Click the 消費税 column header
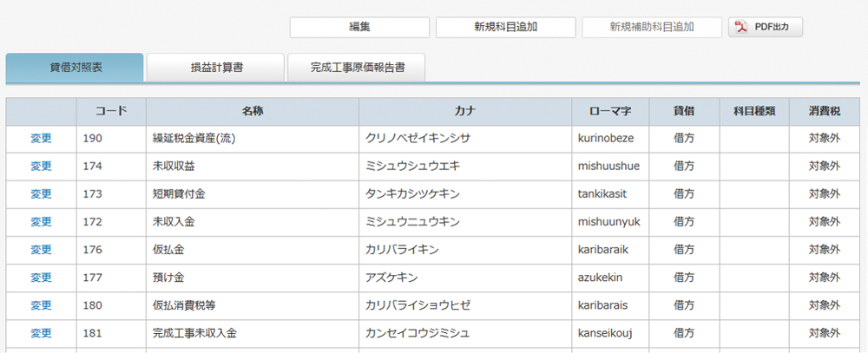The height and width of the screenshot is (353, 868). coord(825,111)
